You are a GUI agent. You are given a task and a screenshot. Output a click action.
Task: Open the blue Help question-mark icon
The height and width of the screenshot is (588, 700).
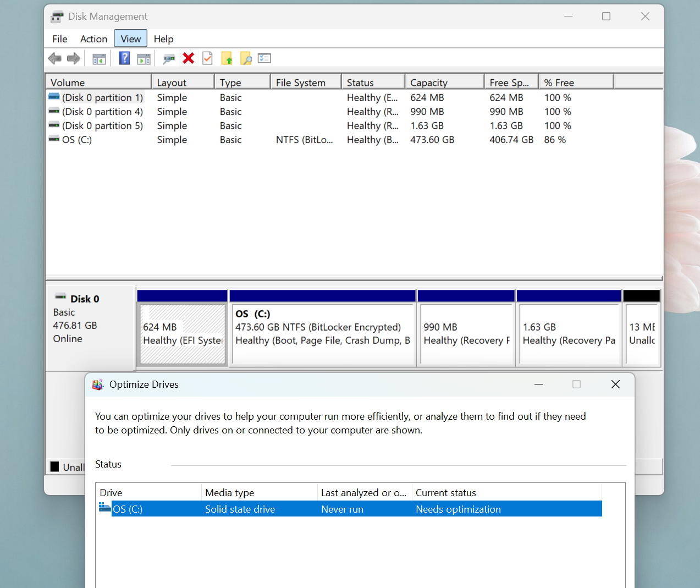[x=125, y=58]
